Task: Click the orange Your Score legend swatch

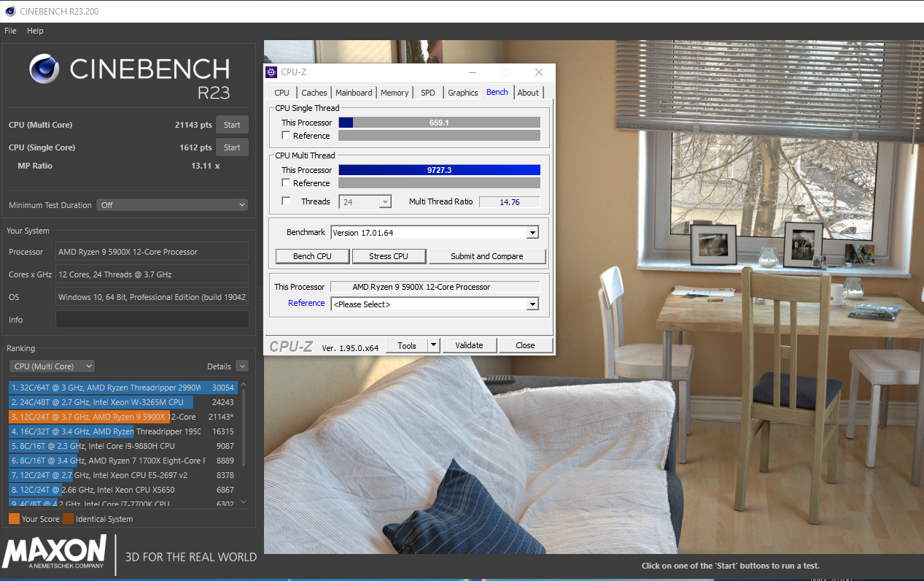Action: (14, 519)
